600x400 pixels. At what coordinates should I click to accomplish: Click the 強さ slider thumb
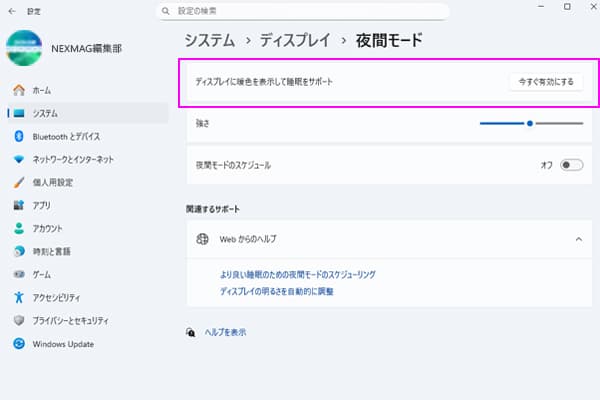click(x=530, y=123)
